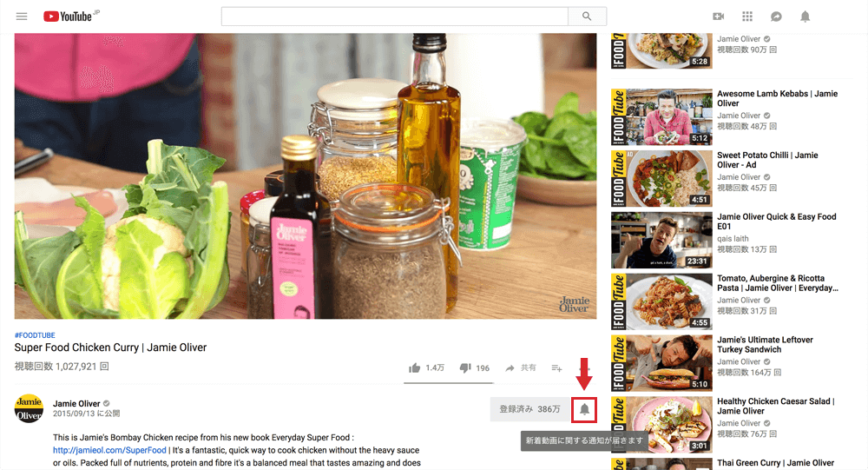Play the main video player

click(x=306, y=175)
